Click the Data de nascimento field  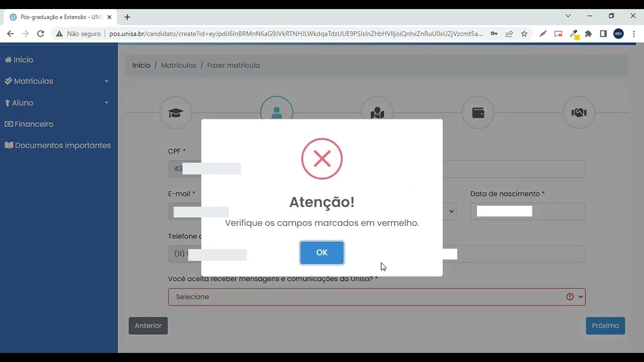click(x=528, y=212)
